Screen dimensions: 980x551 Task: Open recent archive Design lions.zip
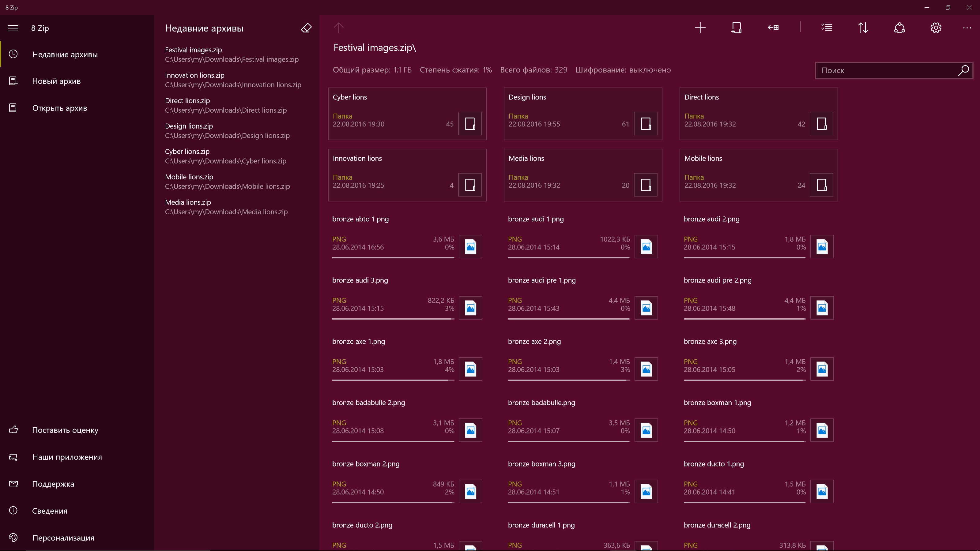(237, 131)
